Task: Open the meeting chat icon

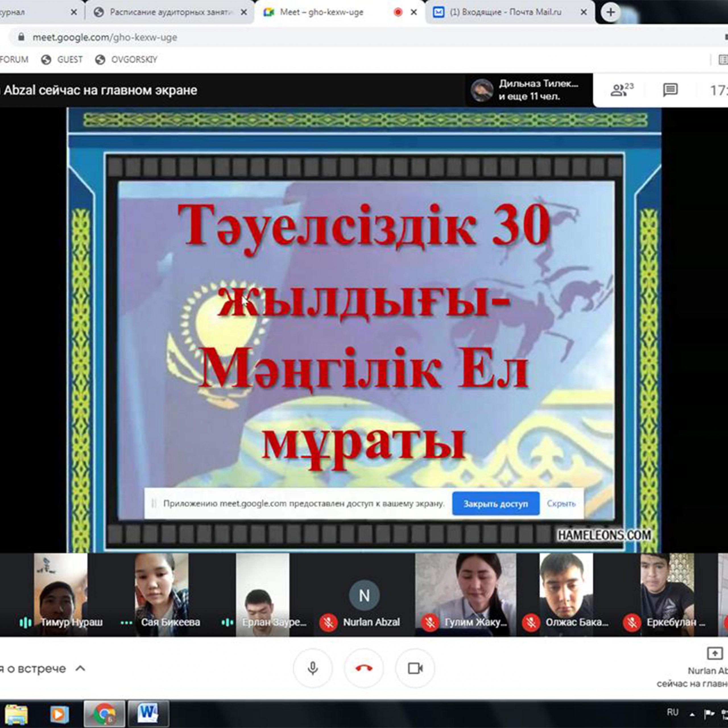Action: pos(670,90)
